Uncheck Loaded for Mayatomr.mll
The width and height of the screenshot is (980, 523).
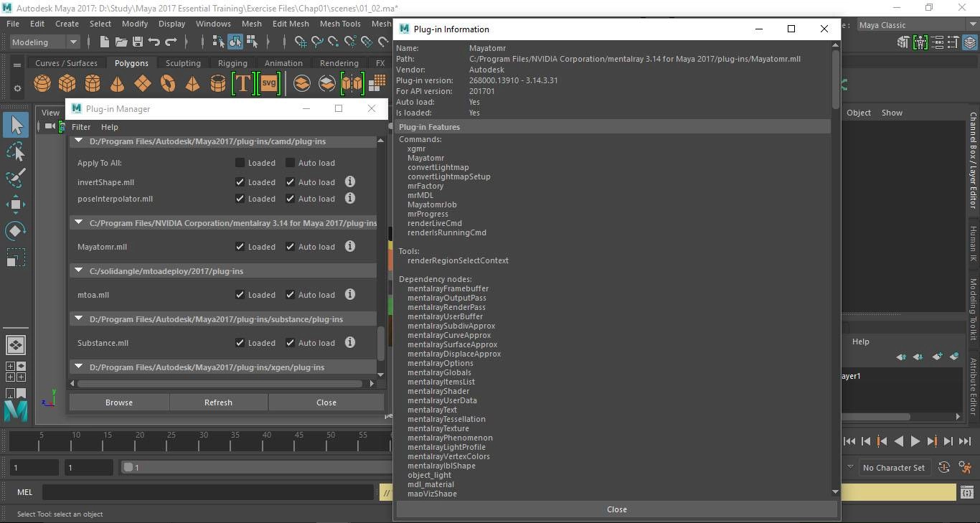[x=240, y=247]
